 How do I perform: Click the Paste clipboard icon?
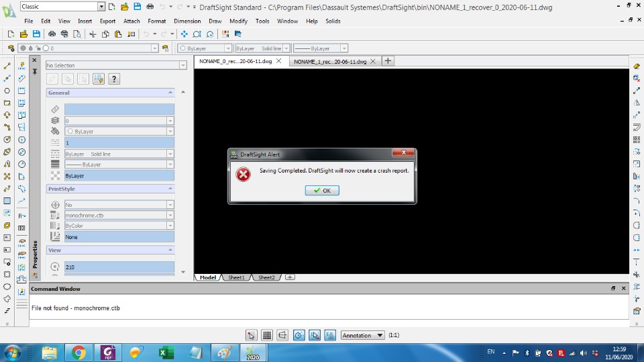118,34
